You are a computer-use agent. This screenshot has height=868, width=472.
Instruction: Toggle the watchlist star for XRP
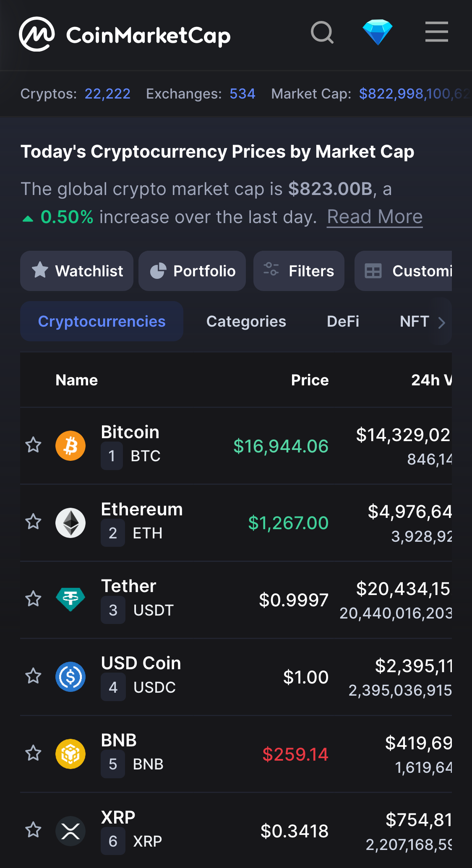(34, 830)
